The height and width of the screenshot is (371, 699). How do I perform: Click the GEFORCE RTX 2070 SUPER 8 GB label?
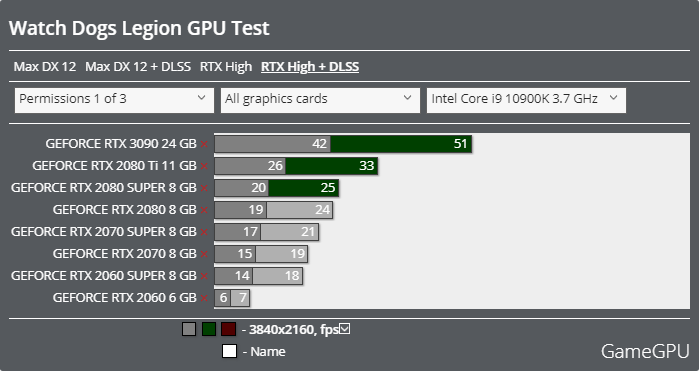tap(104, 232)
